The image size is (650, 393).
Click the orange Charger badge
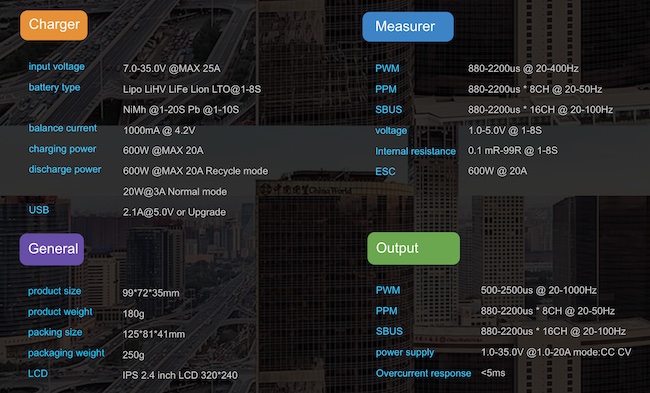pos(54,25)
